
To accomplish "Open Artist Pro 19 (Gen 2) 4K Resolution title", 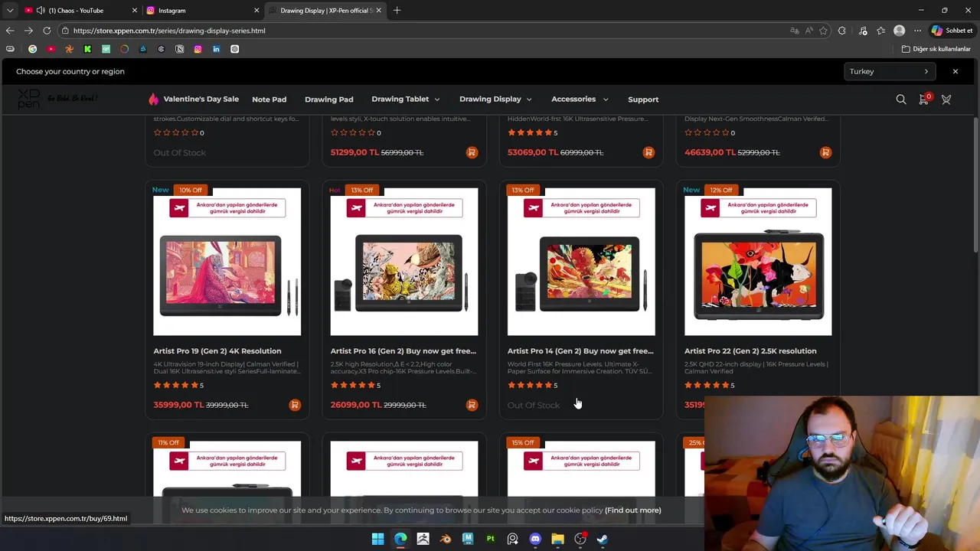I will pos(217,351).
